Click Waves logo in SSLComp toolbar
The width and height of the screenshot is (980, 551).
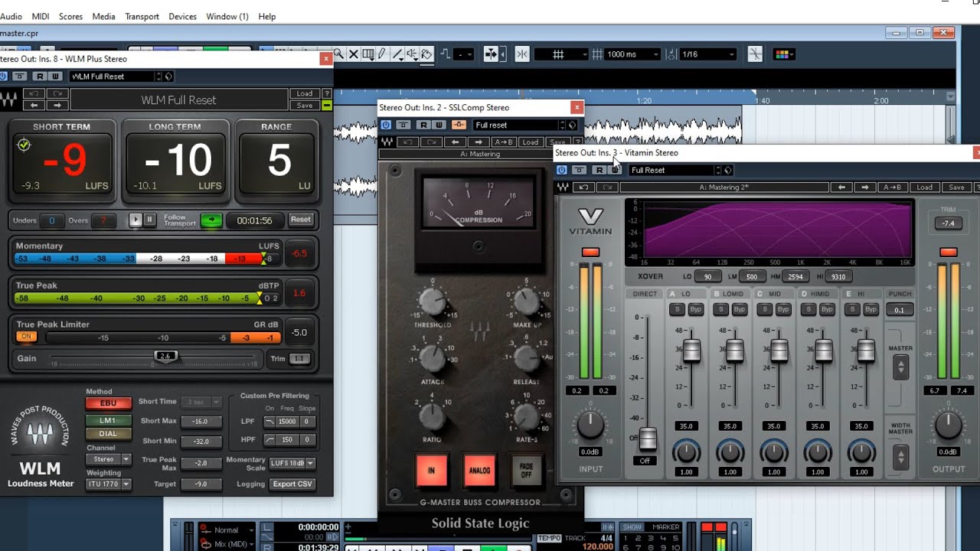pyautogui.click(x=387, y=142)
